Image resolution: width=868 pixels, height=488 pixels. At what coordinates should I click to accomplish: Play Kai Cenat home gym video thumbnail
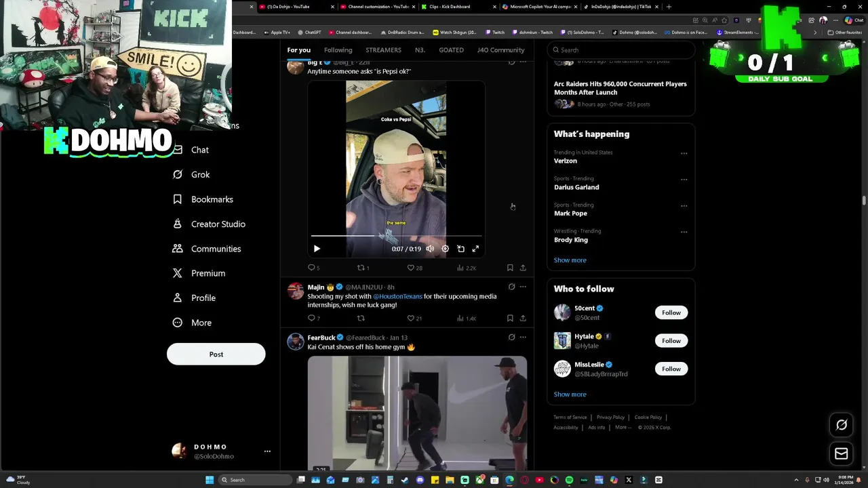tap(417, 413)
